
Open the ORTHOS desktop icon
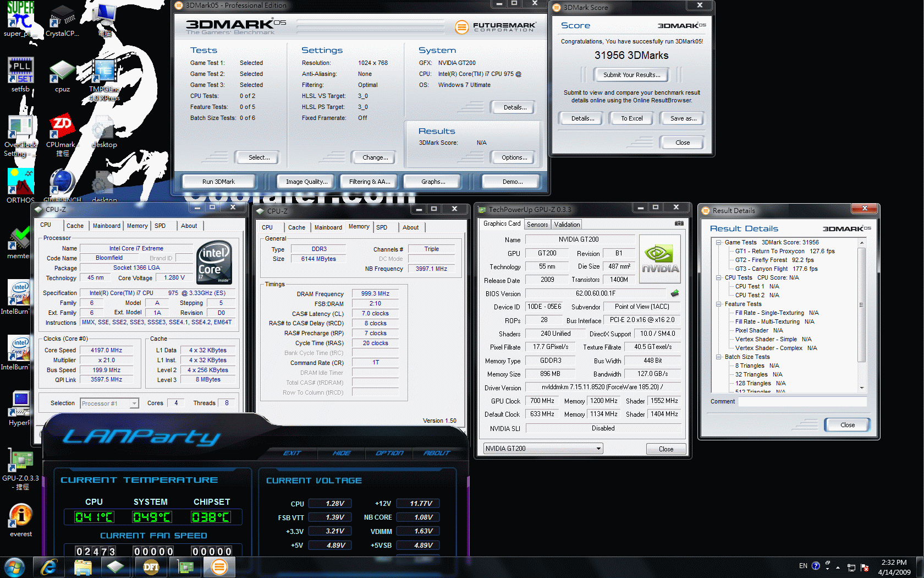click(20, 186)
